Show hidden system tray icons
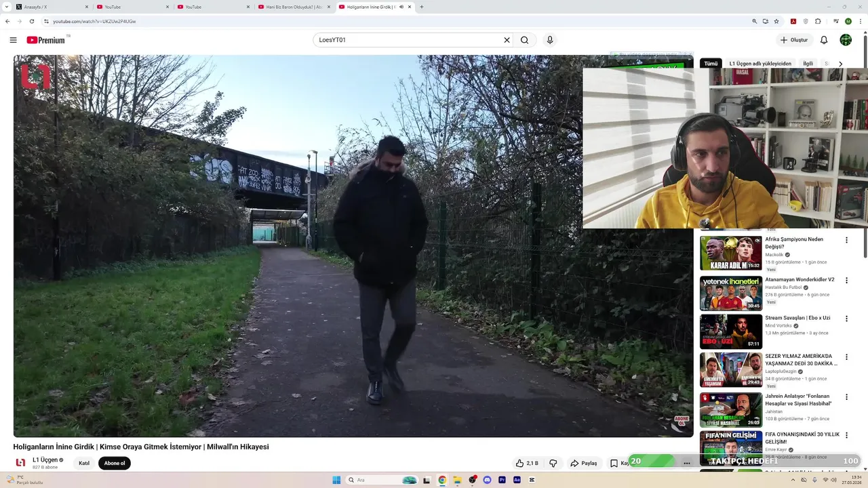This screenshot has height=488, width=868. pyautogui.click(x=792, y=480)
